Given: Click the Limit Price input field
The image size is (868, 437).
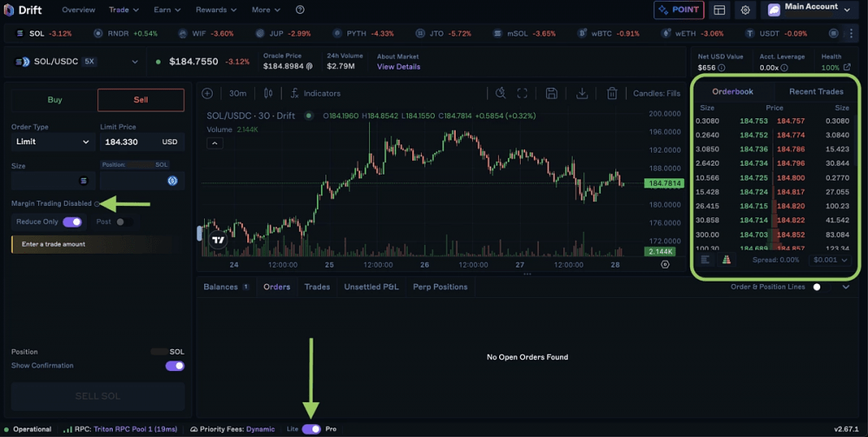Looking at the screenshot, I should coord(142,142).
